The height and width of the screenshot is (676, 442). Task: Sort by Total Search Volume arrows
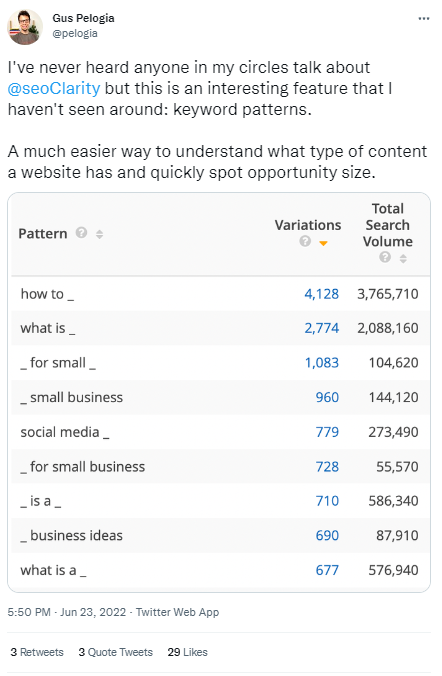[403, 258]
